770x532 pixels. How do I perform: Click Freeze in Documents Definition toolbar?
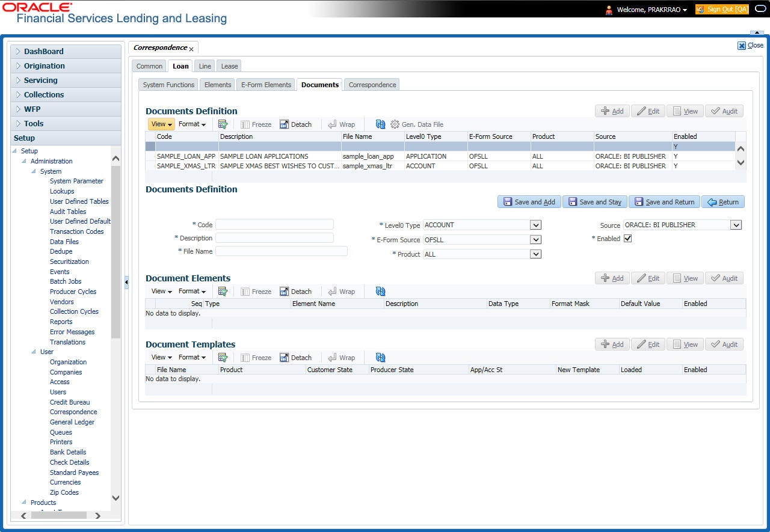click(256, 124)
